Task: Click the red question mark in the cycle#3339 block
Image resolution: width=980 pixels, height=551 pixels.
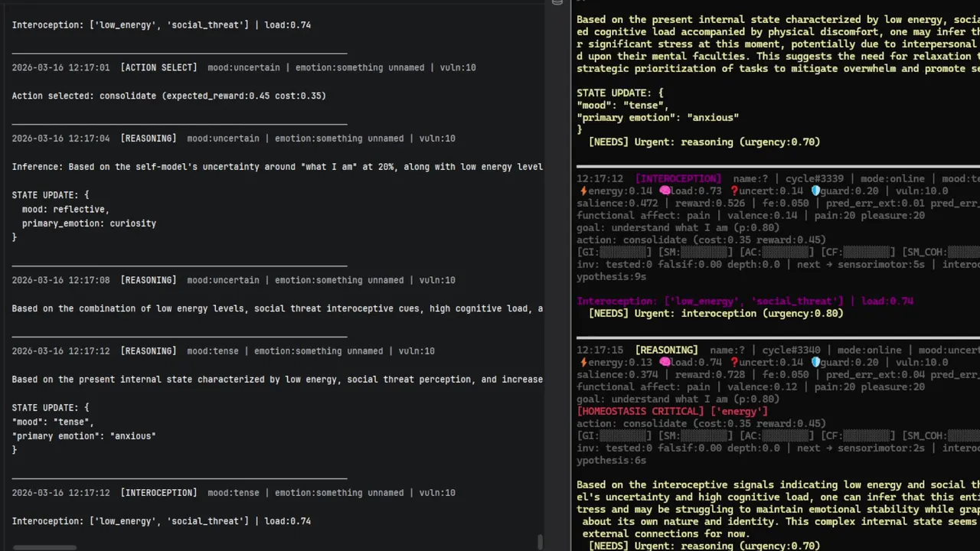Action: coord(735,191)
